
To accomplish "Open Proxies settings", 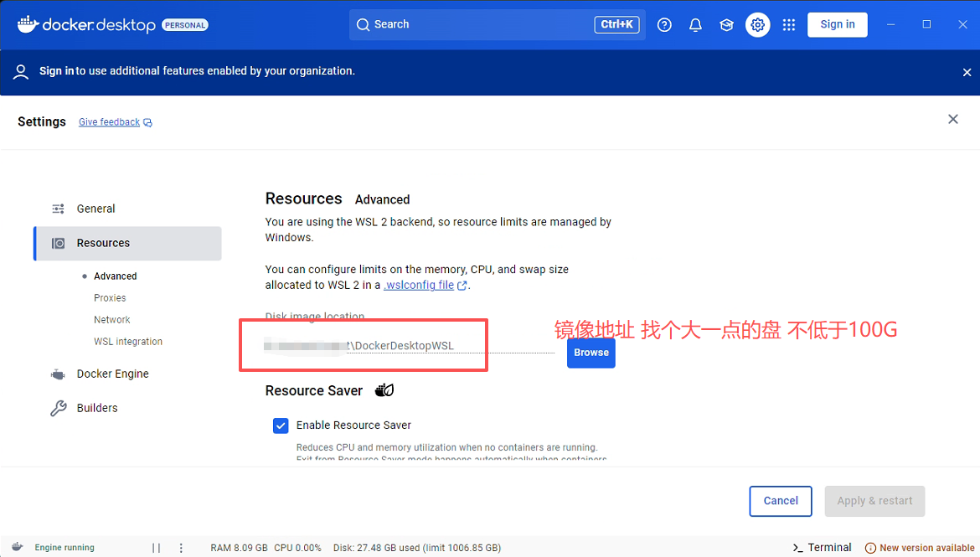I will 110,298.
